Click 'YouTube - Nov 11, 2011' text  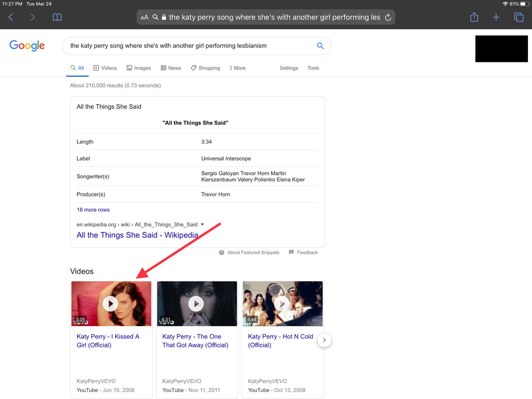click(191, 390)
